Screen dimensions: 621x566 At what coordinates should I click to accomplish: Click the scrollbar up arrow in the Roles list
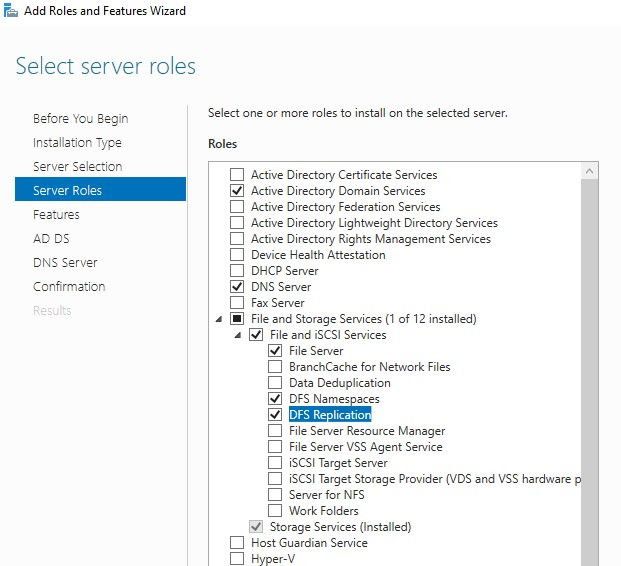(589, 171)
